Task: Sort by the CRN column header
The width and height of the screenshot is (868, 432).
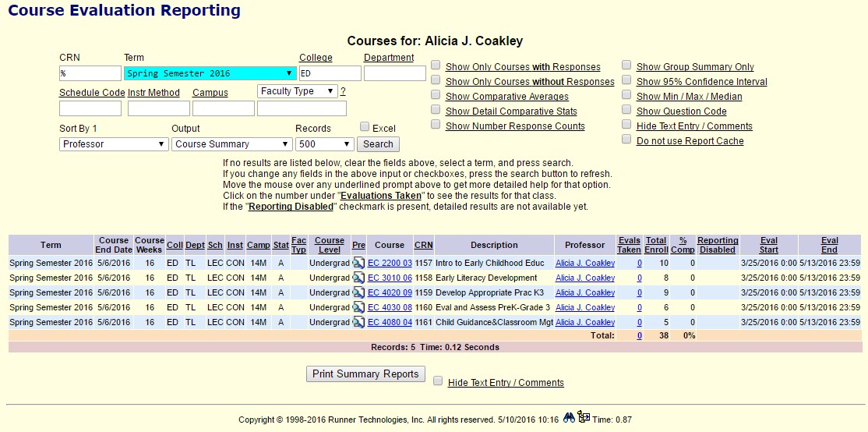Action: tap(423, 245)
